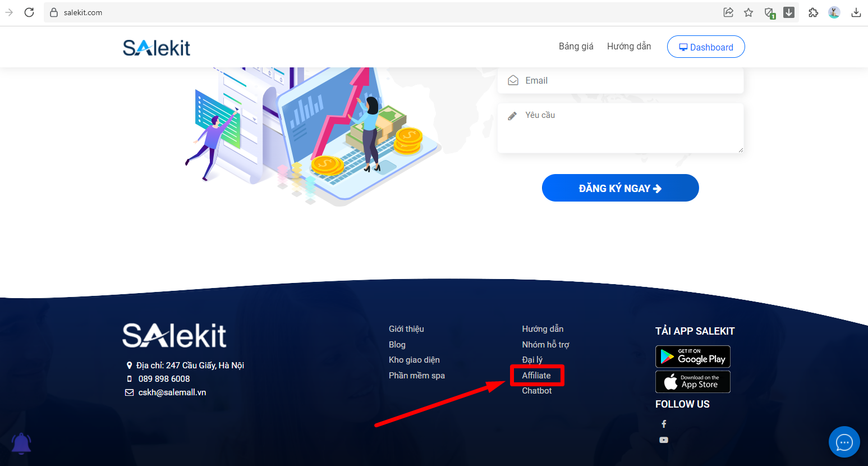868x466 pixels.
Task: Click the white Salekit footer logo
Action: click(174, 336)
